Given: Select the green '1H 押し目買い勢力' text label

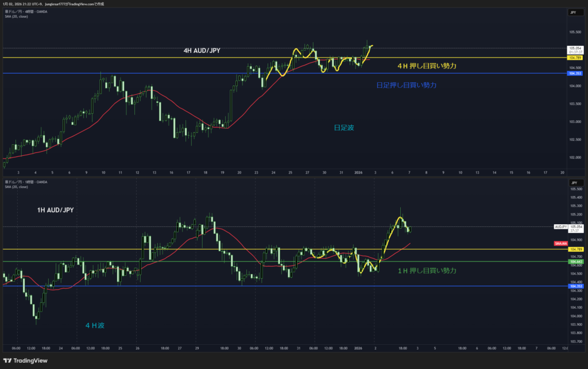Looking at the screenshot, I should click(x=427, y=270).
